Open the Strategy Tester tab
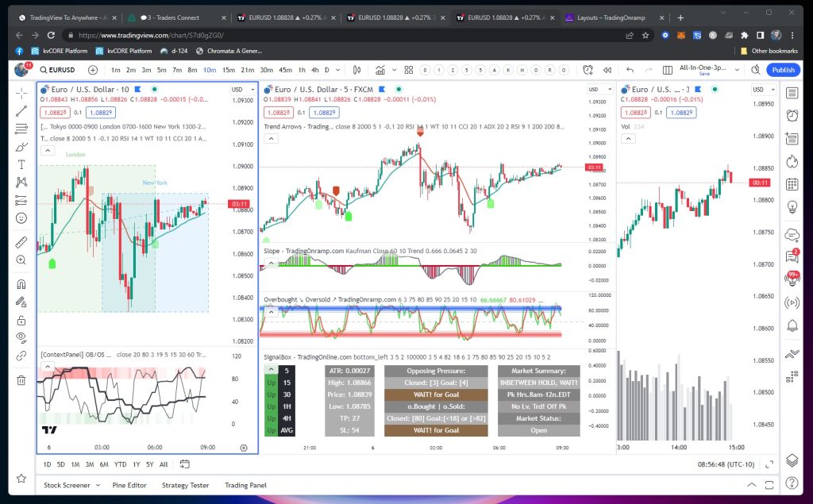 point(185,485)
